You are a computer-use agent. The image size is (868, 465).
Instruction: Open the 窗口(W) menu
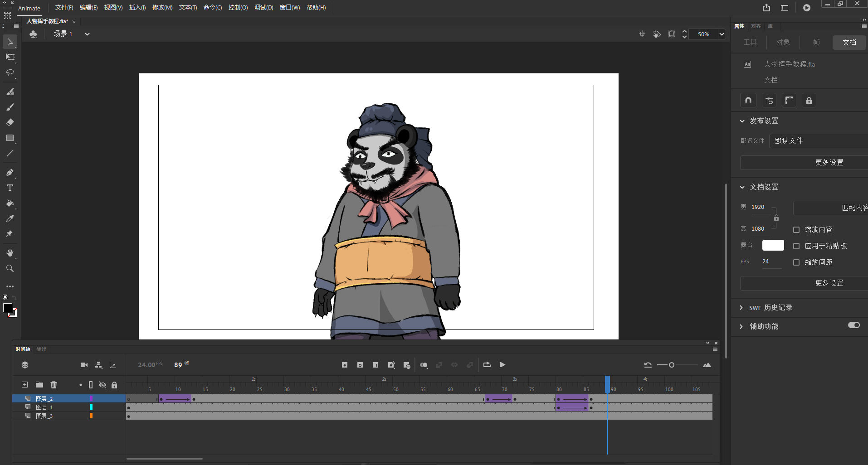[x=290, y=8]
